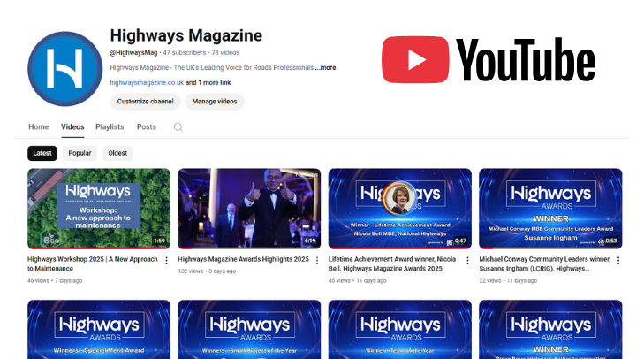Switch to the Playlists tab

[x=110, y=127]
